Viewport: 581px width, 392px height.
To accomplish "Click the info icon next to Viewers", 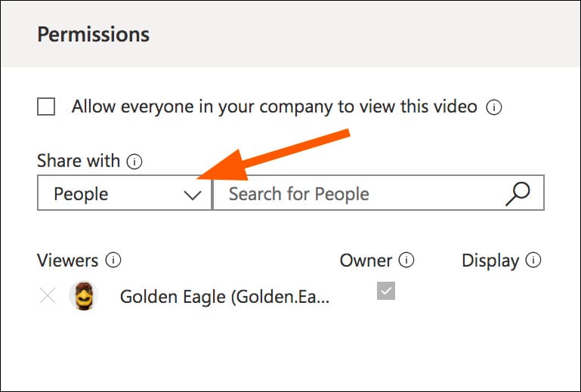I will click(114, 261).
